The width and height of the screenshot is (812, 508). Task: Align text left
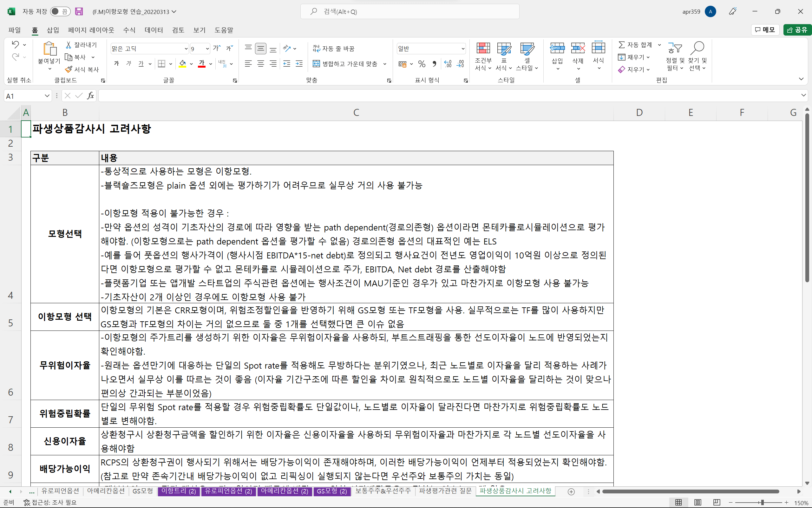coord(248,63)
